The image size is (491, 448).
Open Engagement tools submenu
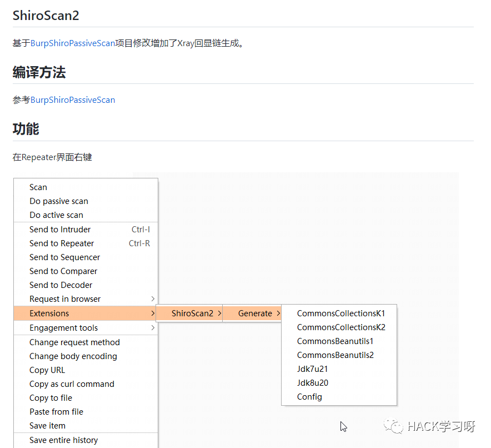[86, 328]
